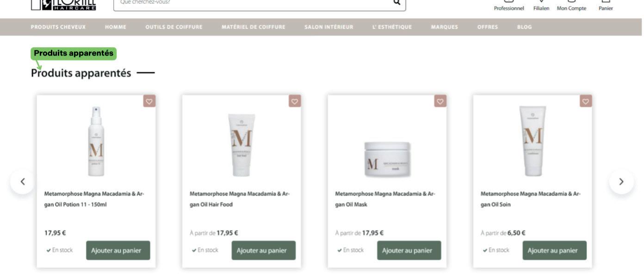
Task: Open the Marques menu item
Action: click(444, 27)
